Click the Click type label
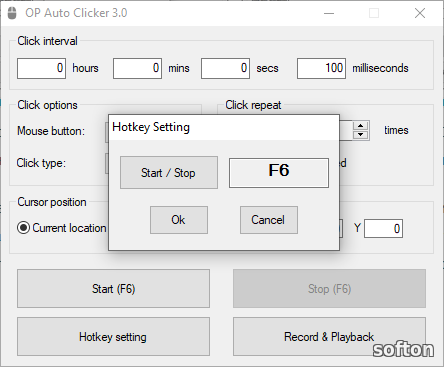The width and height of the screenshot is (444, 367). coord(41,163)
